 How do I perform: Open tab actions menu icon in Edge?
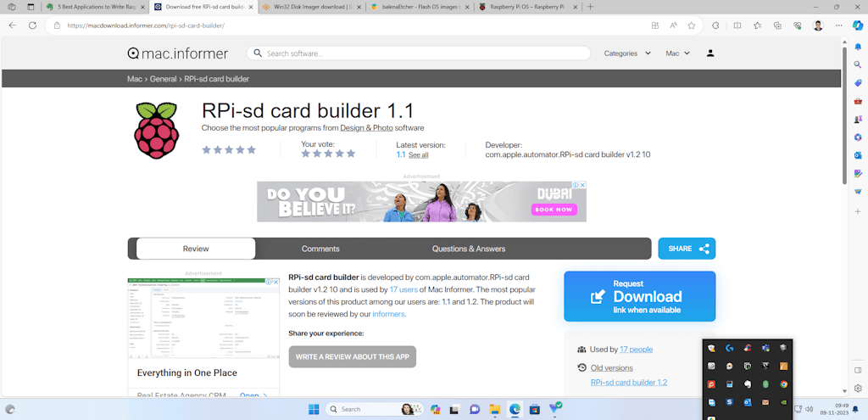31,7
